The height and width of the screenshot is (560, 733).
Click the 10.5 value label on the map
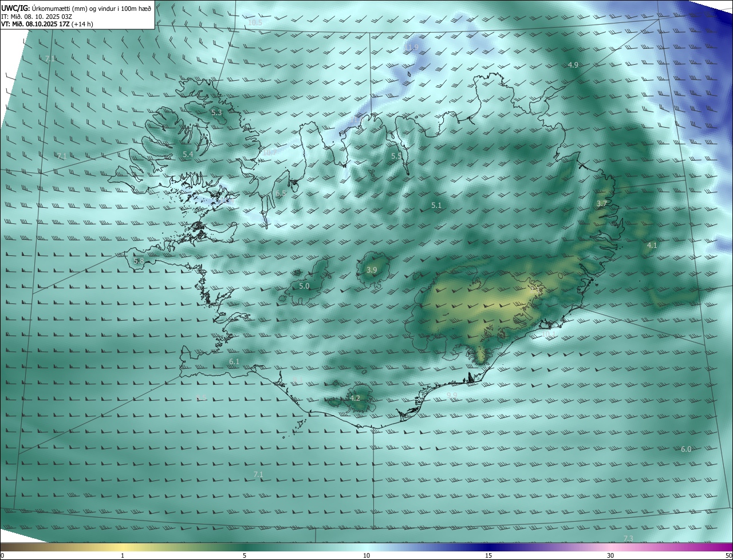[x=255, y=22]
